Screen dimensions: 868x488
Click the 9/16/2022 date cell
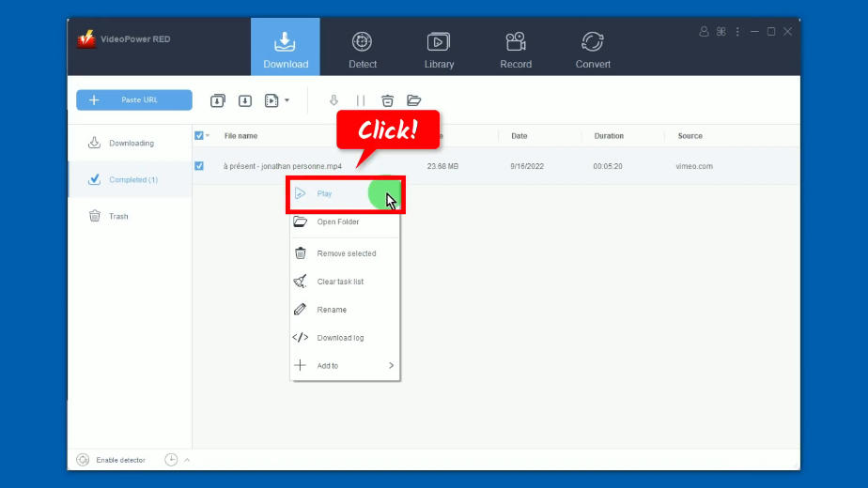[526, 166]
